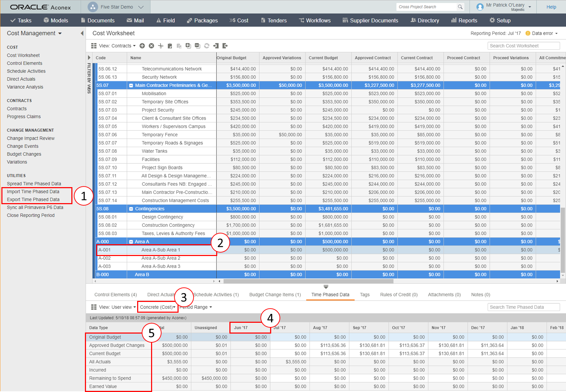This screenshot has width=566, height=392.
Task: Switch to Attachments (0) tab
Action: [x=444, y=295]
